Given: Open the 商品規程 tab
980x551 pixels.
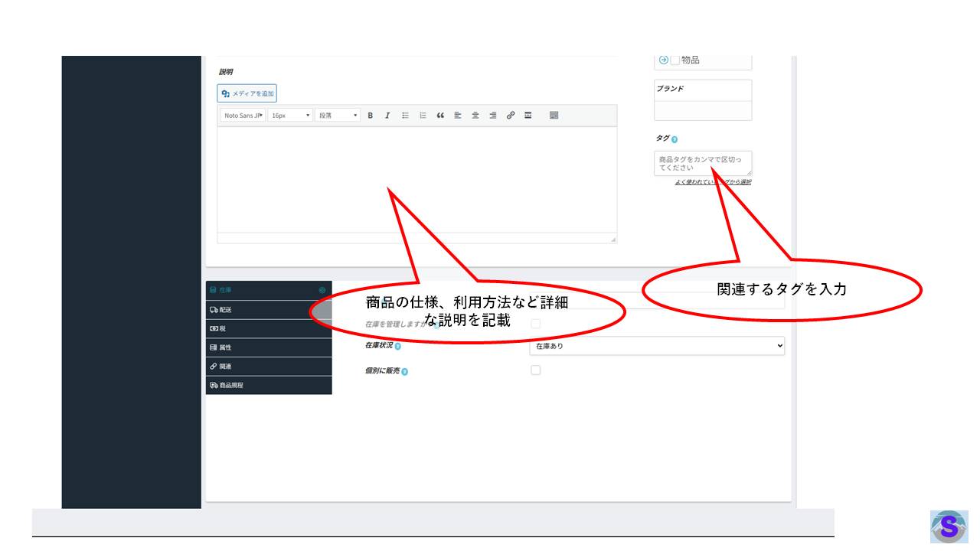Looking at the screenshot, I should click(x=269, y=385).
